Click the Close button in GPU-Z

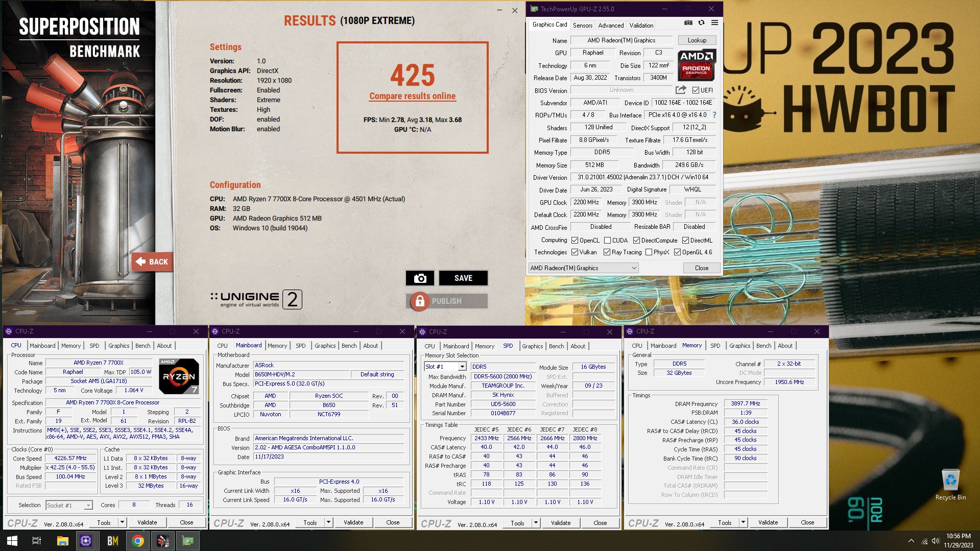pos(702,268)
